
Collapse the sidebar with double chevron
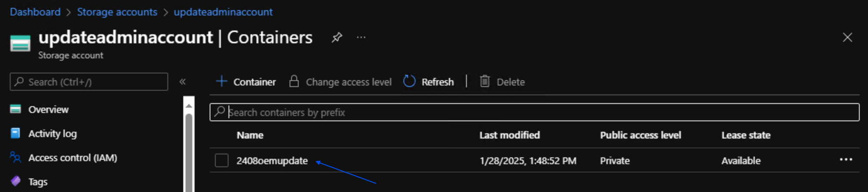183,81
